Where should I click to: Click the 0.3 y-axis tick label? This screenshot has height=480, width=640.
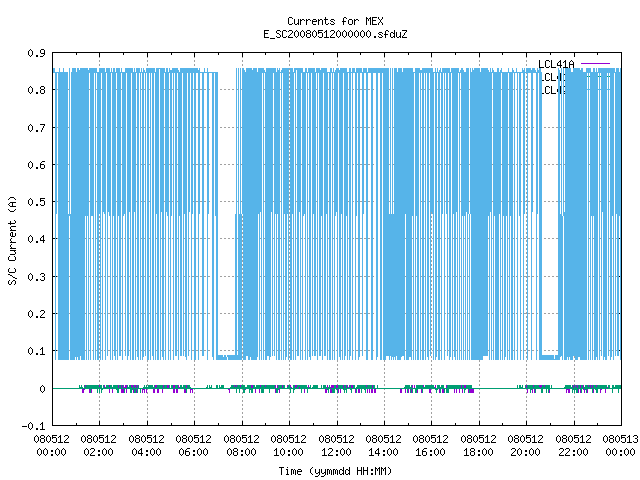pyautogui.click(x=36, y=277)
